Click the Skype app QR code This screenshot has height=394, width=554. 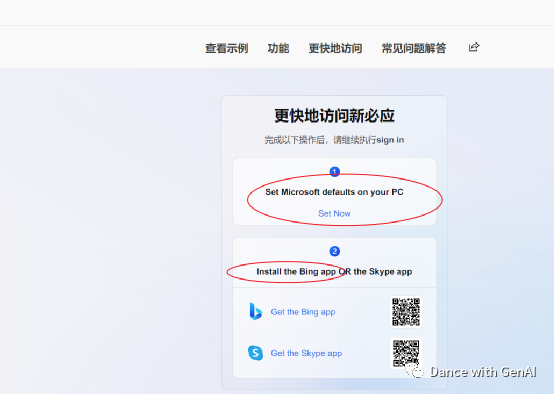[x=406, y=353]
